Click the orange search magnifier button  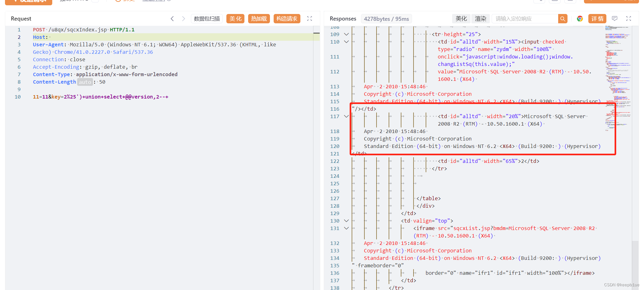(x=563, y=19)
